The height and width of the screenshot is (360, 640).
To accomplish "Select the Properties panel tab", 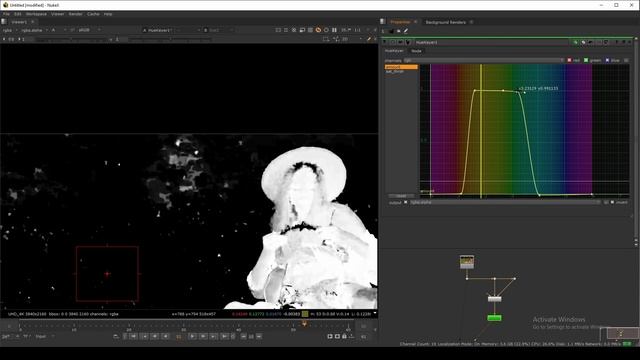I will tap(400, 22).
